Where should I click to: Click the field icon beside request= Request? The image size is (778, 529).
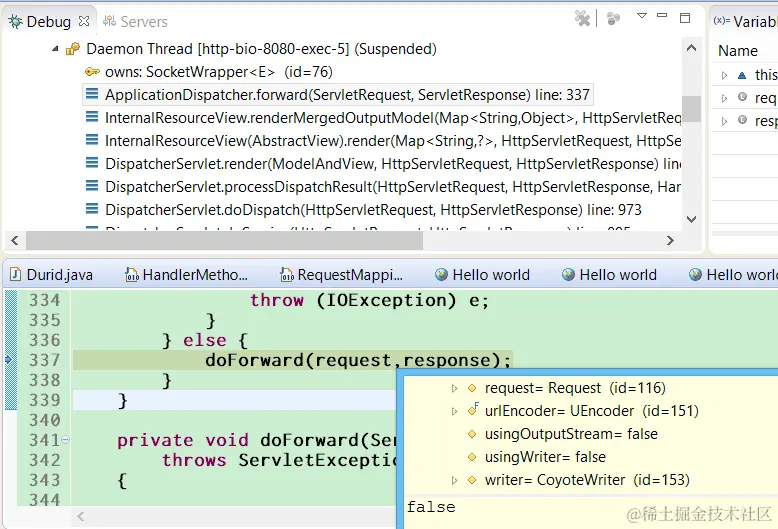click(472, 388)
